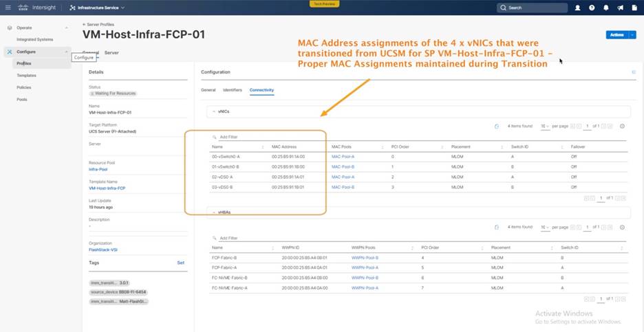
Task: Open WWPN-Pool-B link for FCP-Fabric-B
Action: point(365,258)
